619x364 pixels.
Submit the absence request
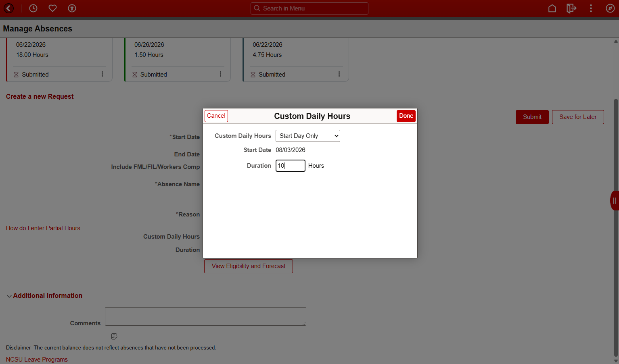click(532, 117)
